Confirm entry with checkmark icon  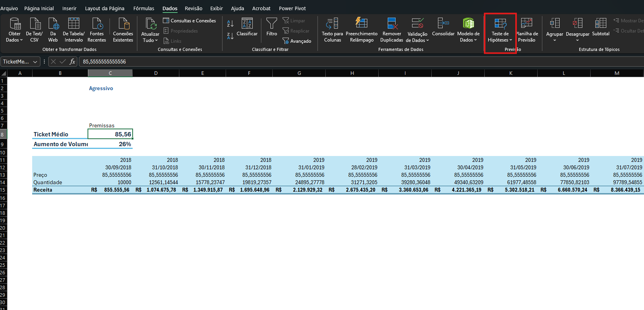pos(63,62)
